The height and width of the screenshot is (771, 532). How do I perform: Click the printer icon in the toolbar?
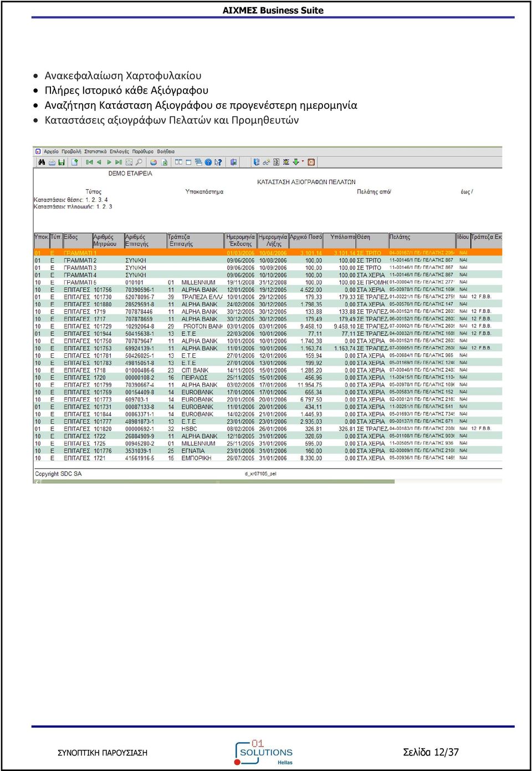point(52,163)
